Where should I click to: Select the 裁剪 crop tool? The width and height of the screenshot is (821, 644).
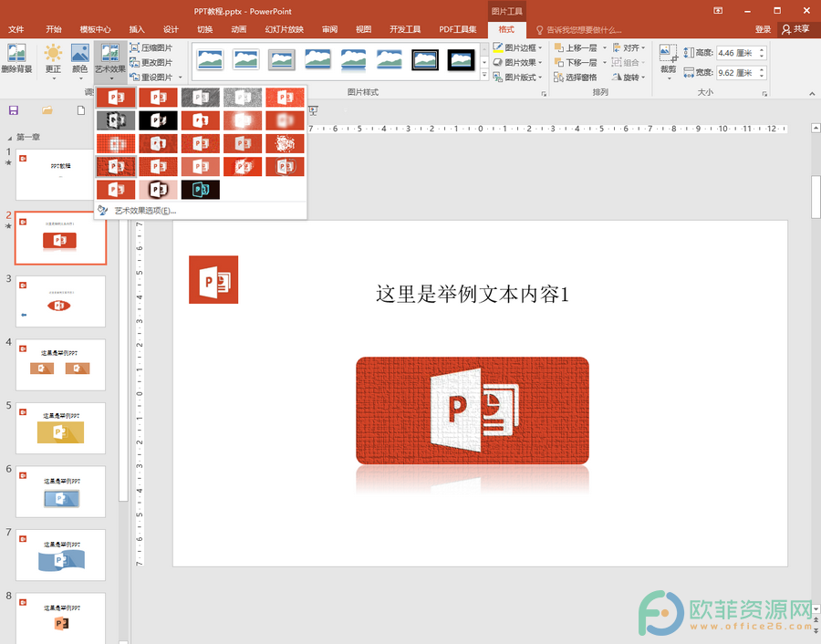click(669, 62)
